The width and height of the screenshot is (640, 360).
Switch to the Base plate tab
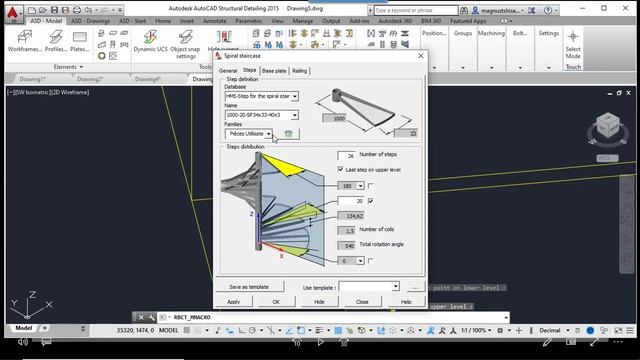click(x=274, y=71)
